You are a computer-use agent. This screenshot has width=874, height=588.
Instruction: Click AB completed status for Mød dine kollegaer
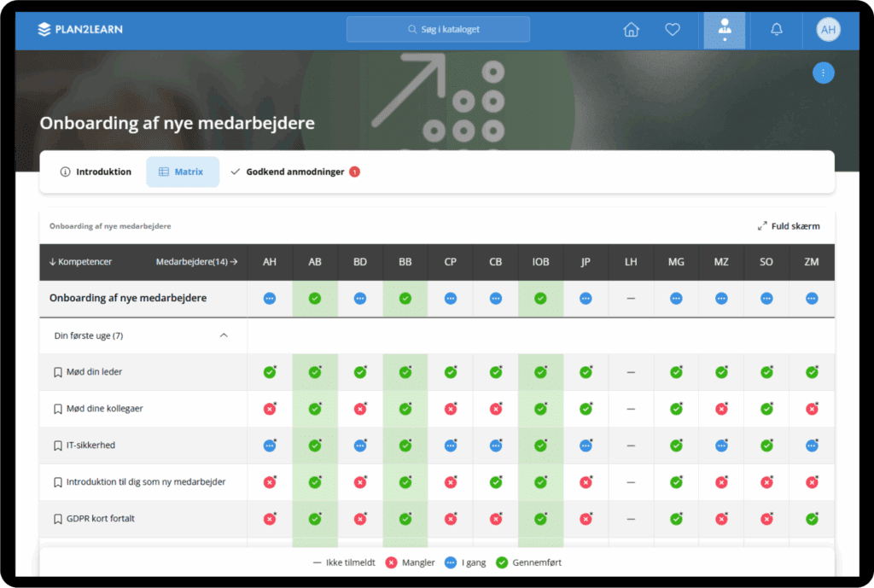(x=315, y=409)
